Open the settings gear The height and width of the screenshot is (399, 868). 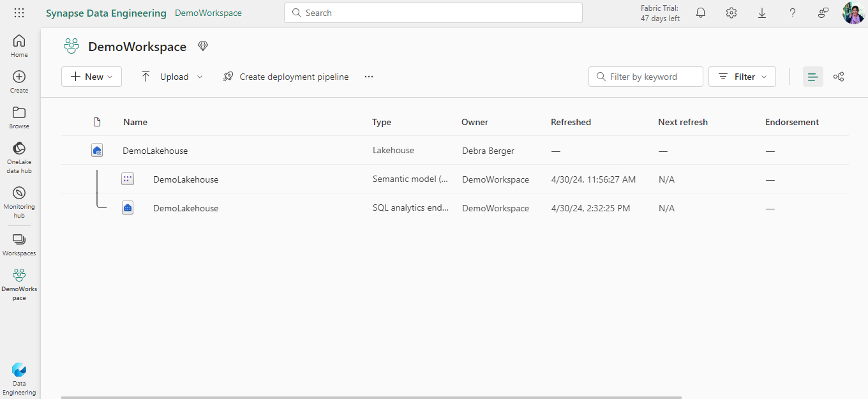click(x=731, y=13)
